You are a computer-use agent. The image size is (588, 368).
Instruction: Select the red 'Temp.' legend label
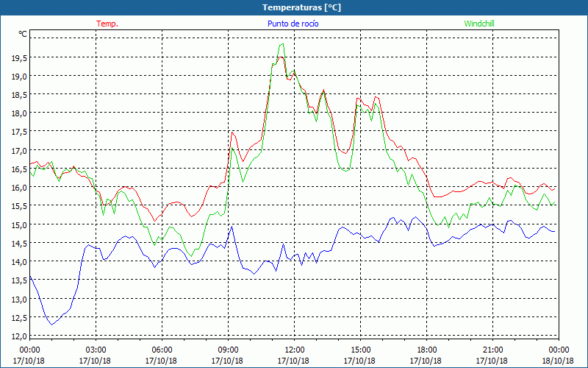pyautogui.click(x=107, y=24)
